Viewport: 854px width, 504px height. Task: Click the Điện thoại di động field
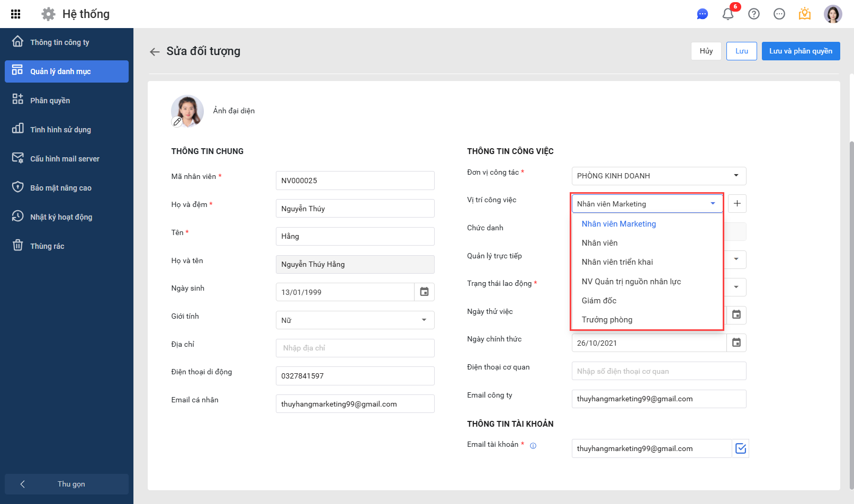[x=355, y=376]
